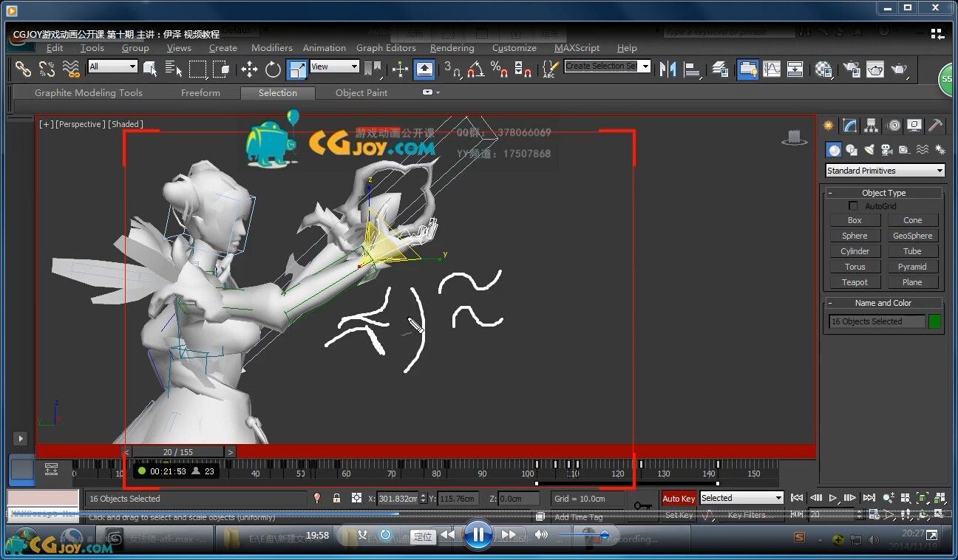
Task: Open the View reference coordinate dropdown
Action: (x=335, y=66)
